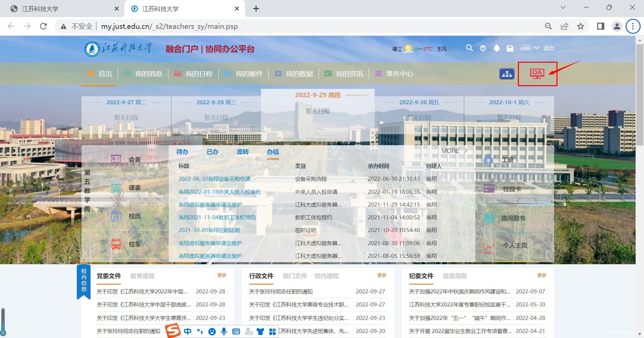
Task: Open the Chrome tab search dropdown
Action: tap(563, 7)
